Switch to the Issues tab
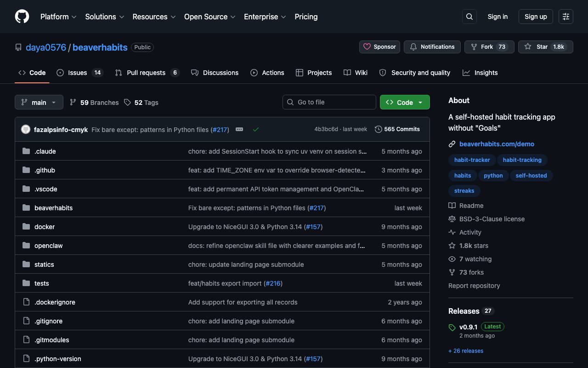Viewport: 588px width, 368px height. (x=80, y=73)
